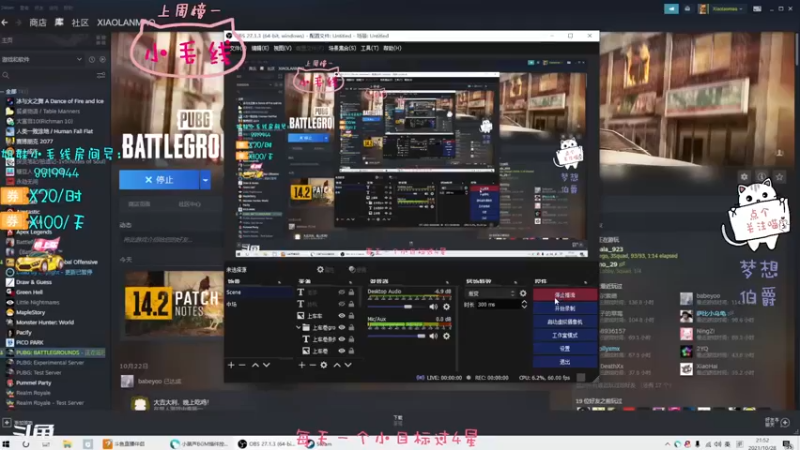Mute Desktop Audio speaker icon
The height and width of the screenshot is (450, 800).
tap(433, 307)
